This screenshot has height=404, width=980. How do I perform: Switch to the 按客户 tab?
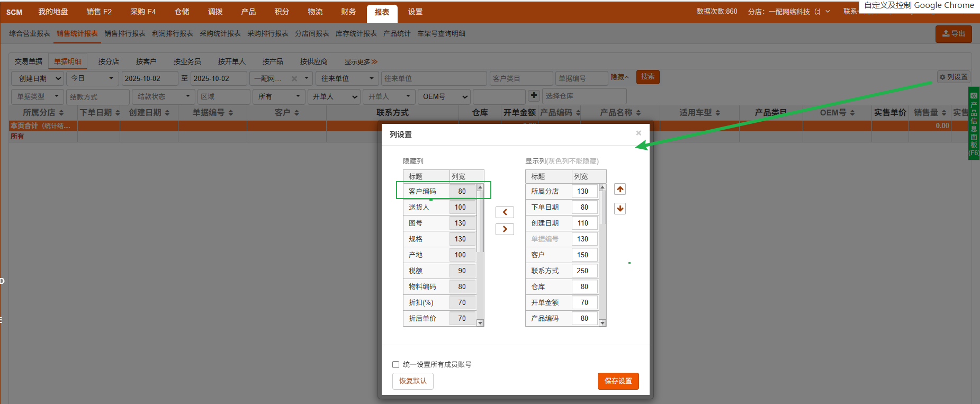pyautogui.click(x=146, y=61)
